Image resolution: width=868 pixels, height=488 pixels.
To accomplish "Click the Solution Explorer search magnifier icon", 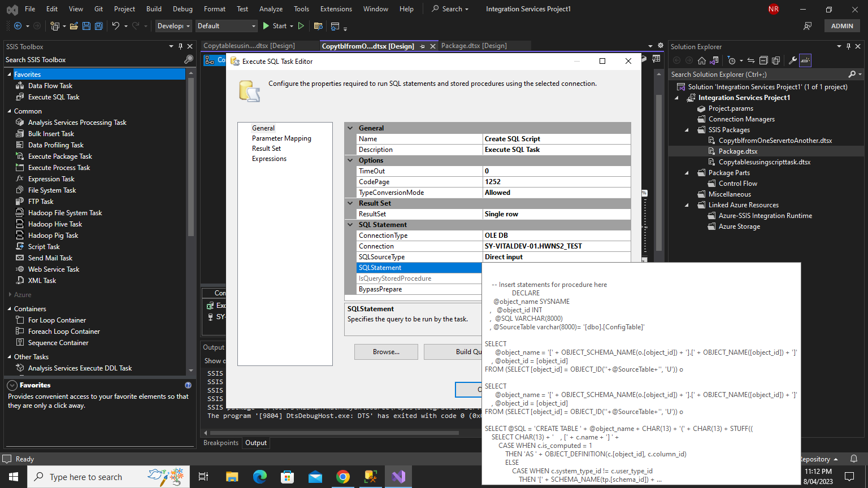I will tap(852, 74).
